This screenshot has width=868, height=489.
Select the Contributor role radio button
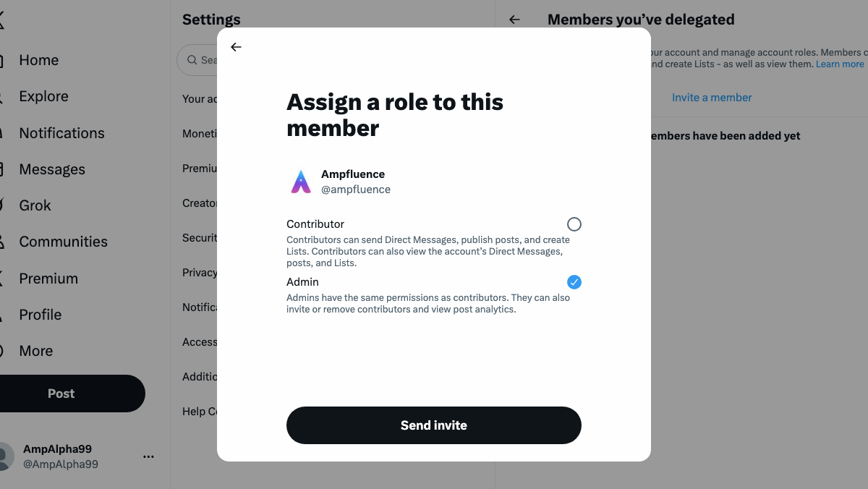pyautogui.click(x=574, y=224)
